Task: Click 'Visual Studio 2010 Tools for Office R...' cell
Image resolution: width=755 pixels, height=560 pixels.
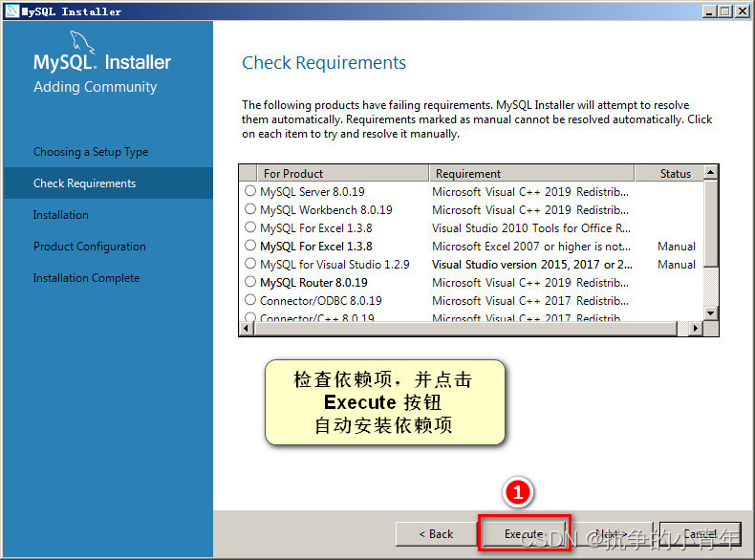Action: click(x=531, y=228)
